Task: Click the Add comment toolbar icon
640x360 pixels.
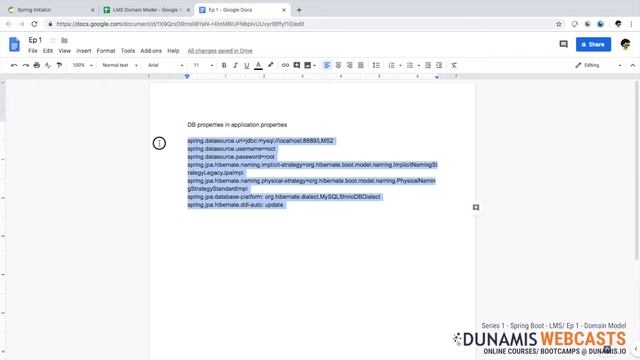Action: coord(297,65)
